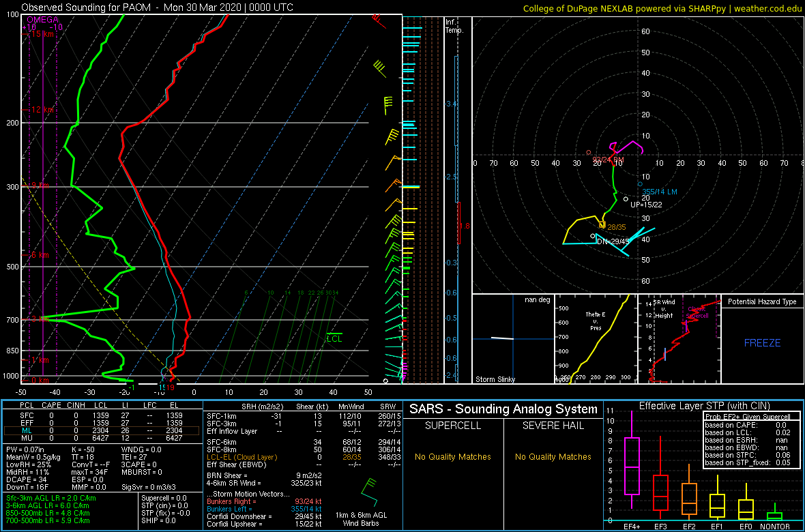Click the FREEZE hazard type label
The height and width of the screenshot is (532, 805).
(x=763, y=342)
